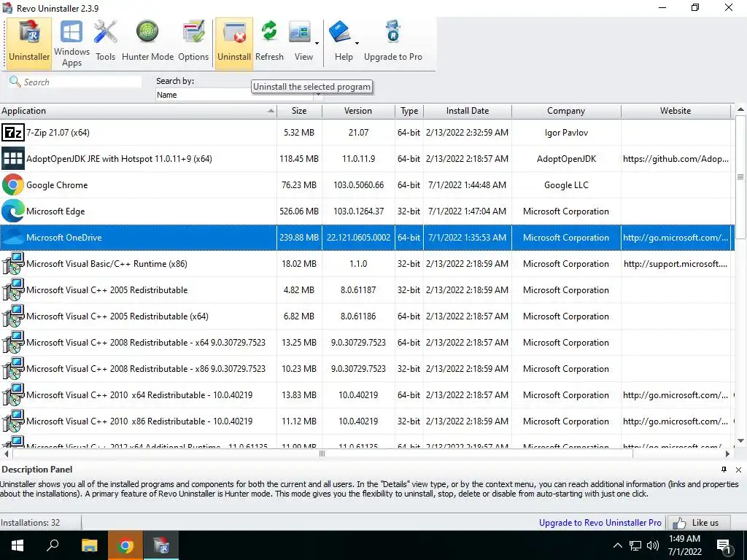Click the 'Igor Pavlov' company cell
Screen dimensions: 747x560
(566, 133)
